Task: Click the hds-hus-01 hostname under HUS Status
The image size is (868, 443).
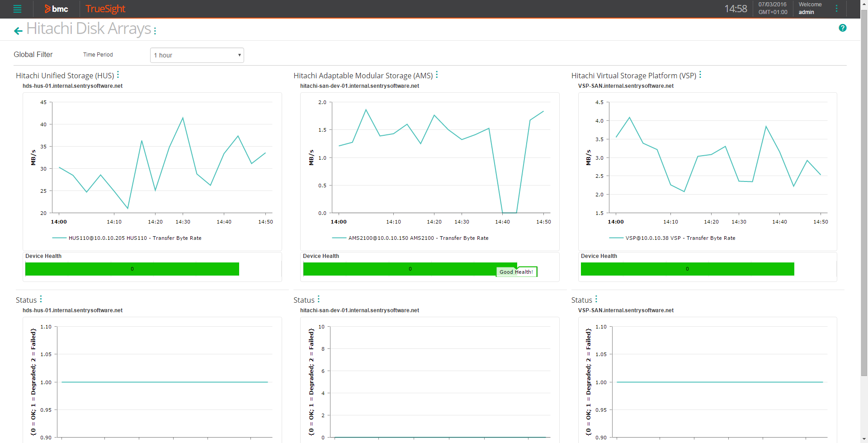Action: coord(72,310)
